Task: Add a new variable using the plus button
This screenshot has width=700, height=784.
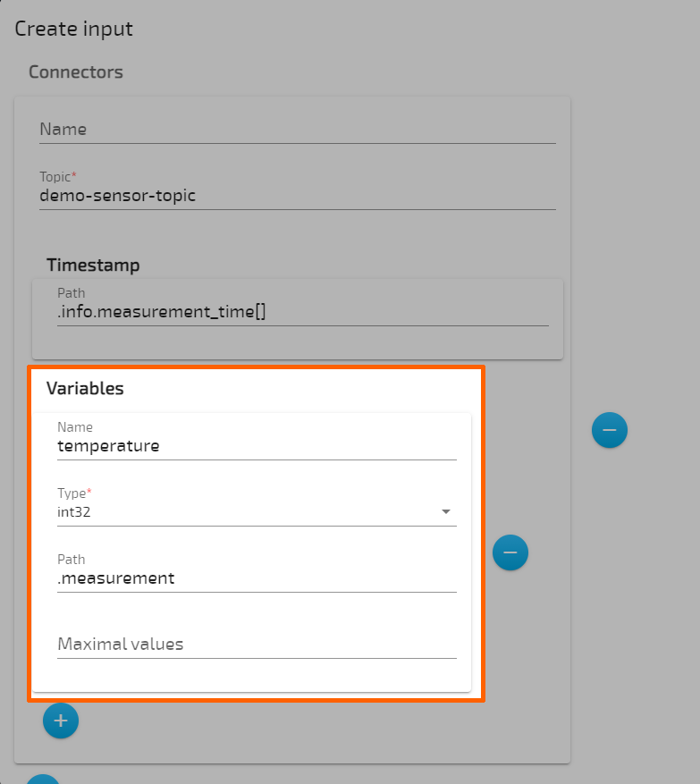Action: [x=61, y=721]
